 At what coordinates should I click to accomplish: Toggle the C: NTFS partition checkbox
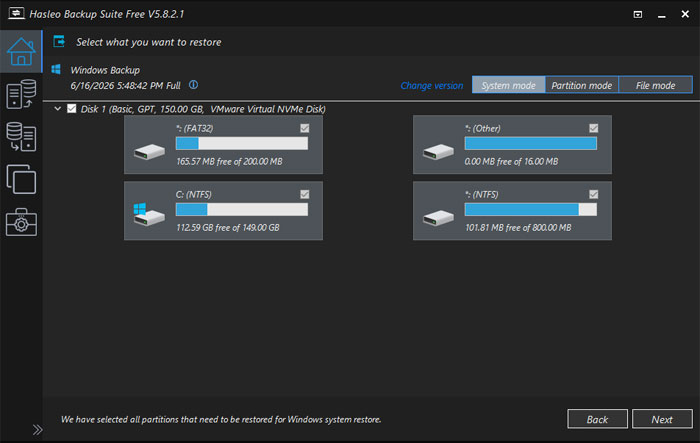click(304, 194)
